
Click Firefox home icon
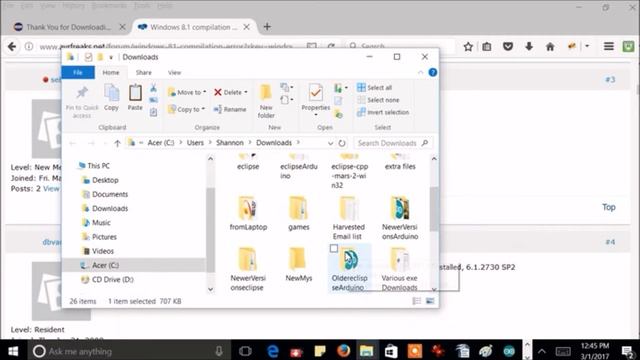[550, 47]
